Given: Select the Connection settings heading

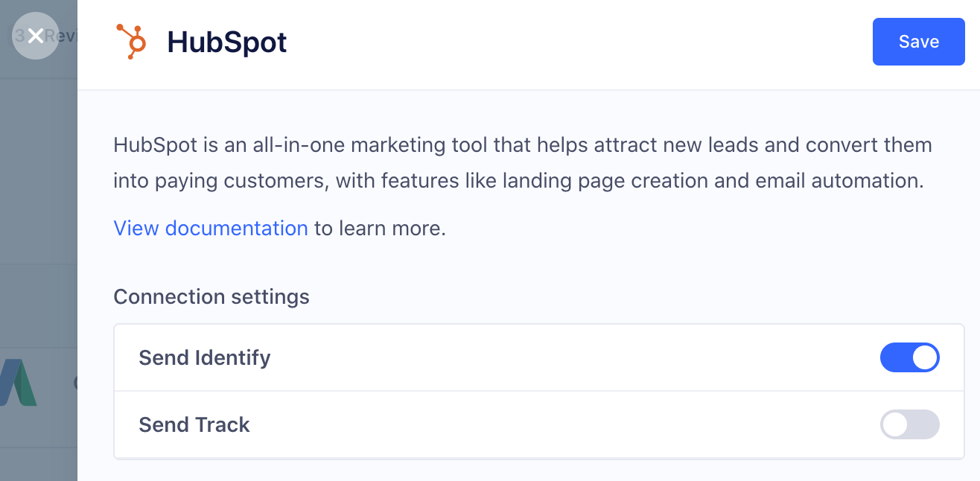Looking at the screenshot, I should tap(211, 296).
